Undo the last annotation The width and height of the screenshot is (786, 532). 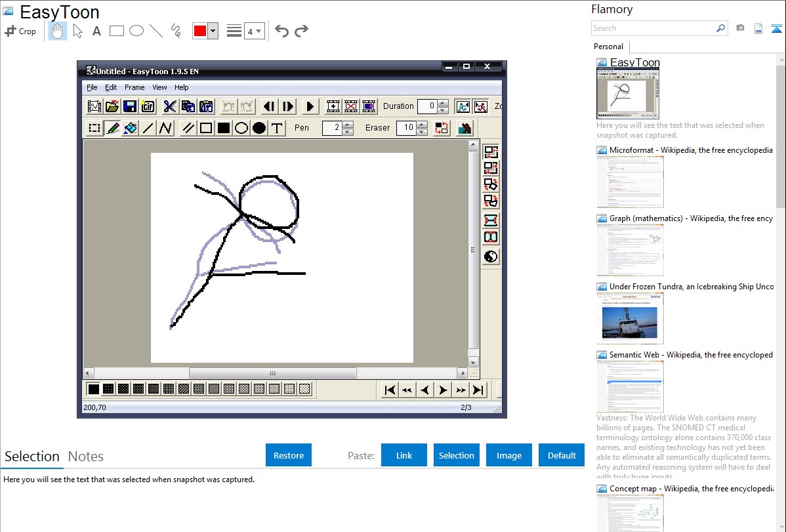pyautogui.click(x=281, y=31)
